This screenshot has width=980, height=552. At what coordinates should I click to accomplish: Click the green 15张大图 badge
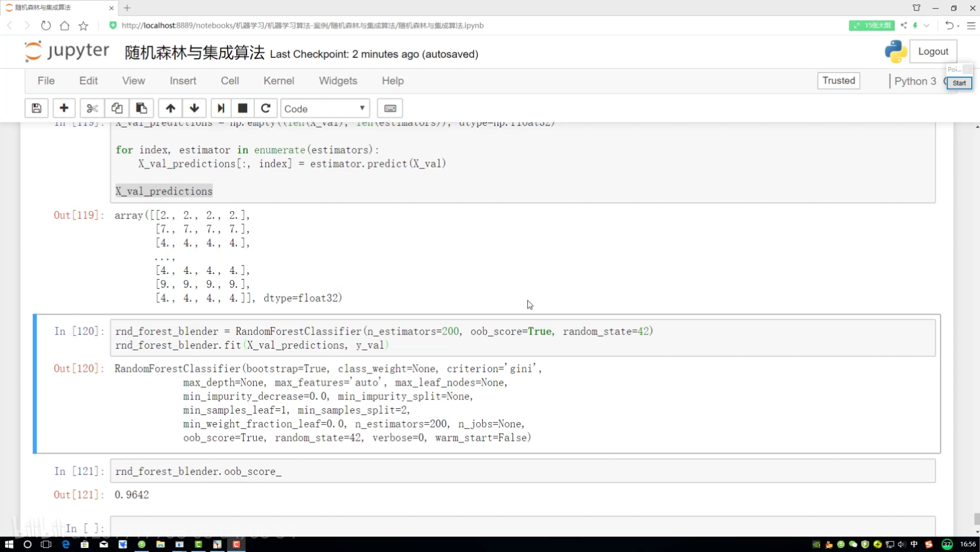872,25
